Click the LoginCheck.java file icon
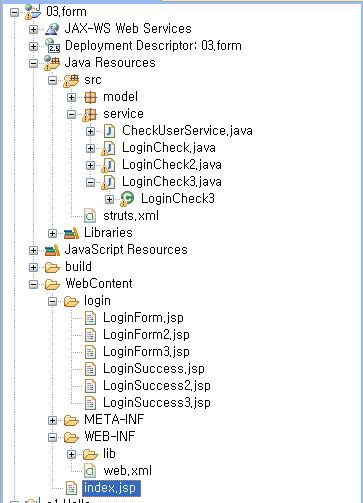363x503 pixels. pos(109,148)
